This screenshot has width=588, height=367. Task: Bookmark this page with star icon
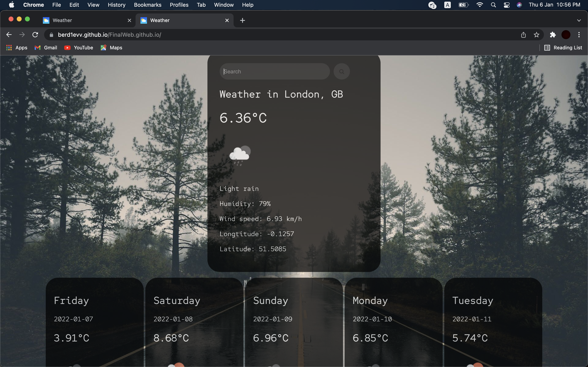(x=536, y=35)
